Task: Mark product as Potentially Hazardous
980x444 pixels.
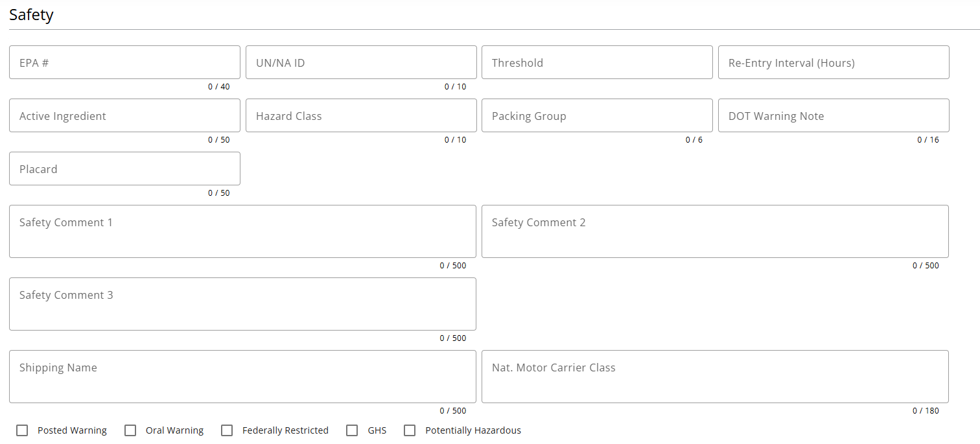Action: click(410, 430)
